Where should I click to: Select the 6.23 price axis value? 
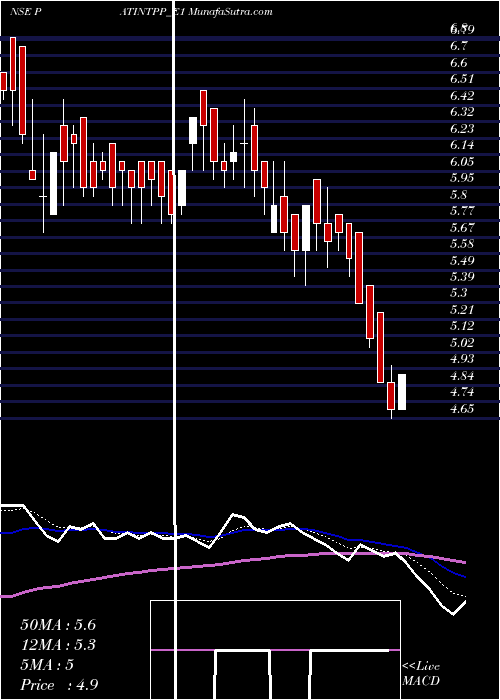click(462, 129)
